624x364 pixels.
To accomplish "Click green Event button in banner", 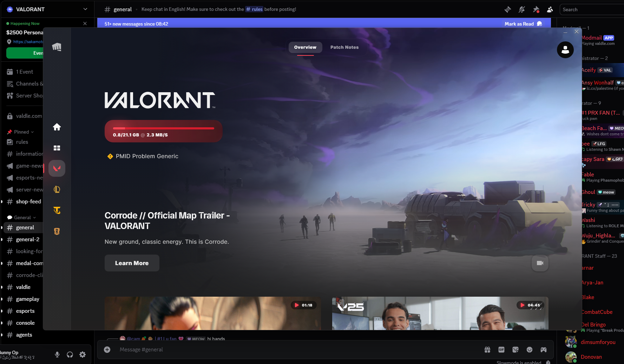I will [25, 53].
